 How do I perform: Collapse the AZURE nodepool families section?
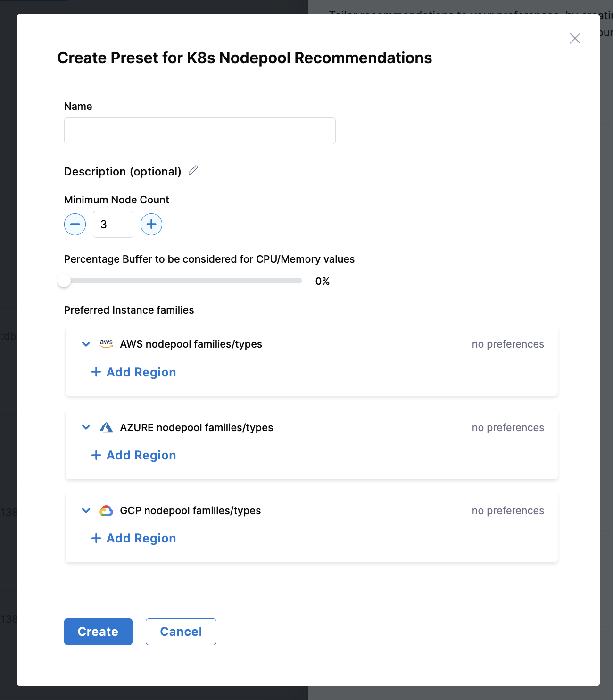coord(86,427)
